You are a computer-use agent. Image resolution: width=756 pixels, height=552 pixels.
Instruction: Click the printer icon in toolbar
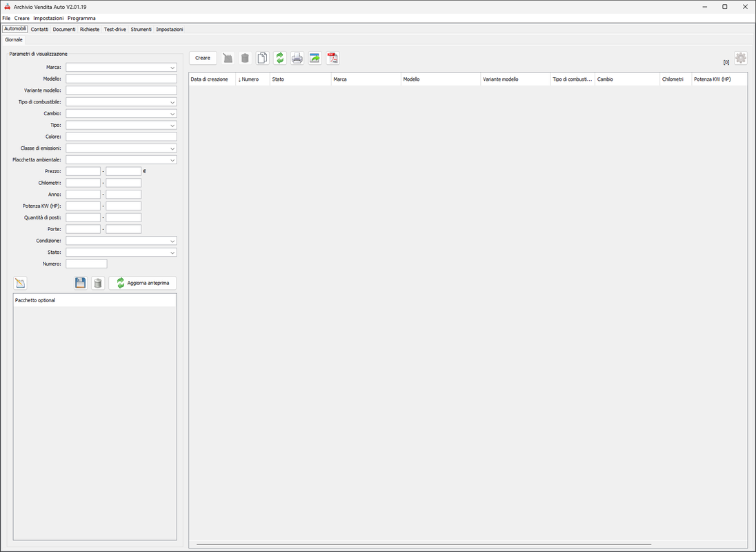(x=297, y=59)
